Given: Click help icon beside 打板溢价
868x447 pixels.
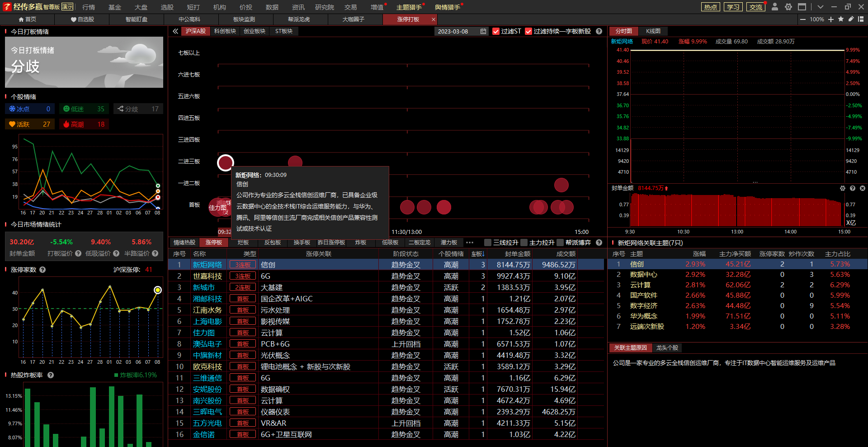Looking at the screenshot, I should point(78,254).
